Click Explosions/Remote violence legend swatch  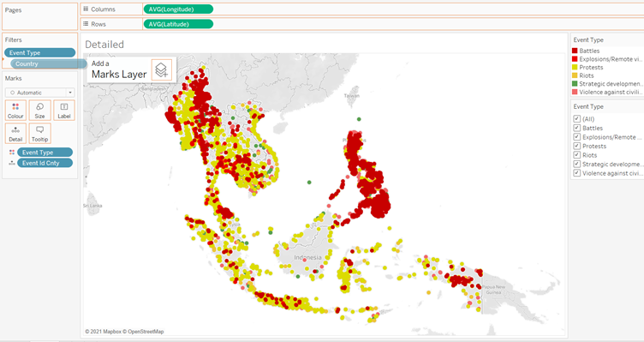(575, 59)
